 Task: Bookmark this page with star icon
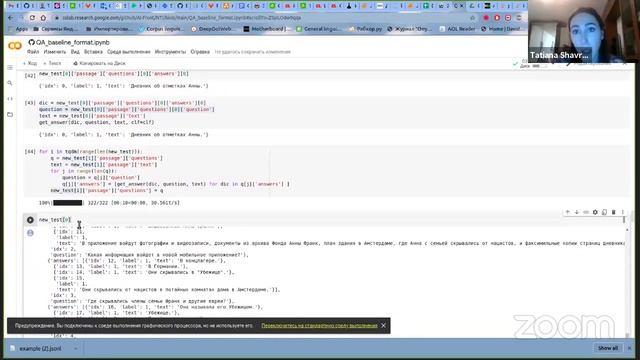(473, 18)
